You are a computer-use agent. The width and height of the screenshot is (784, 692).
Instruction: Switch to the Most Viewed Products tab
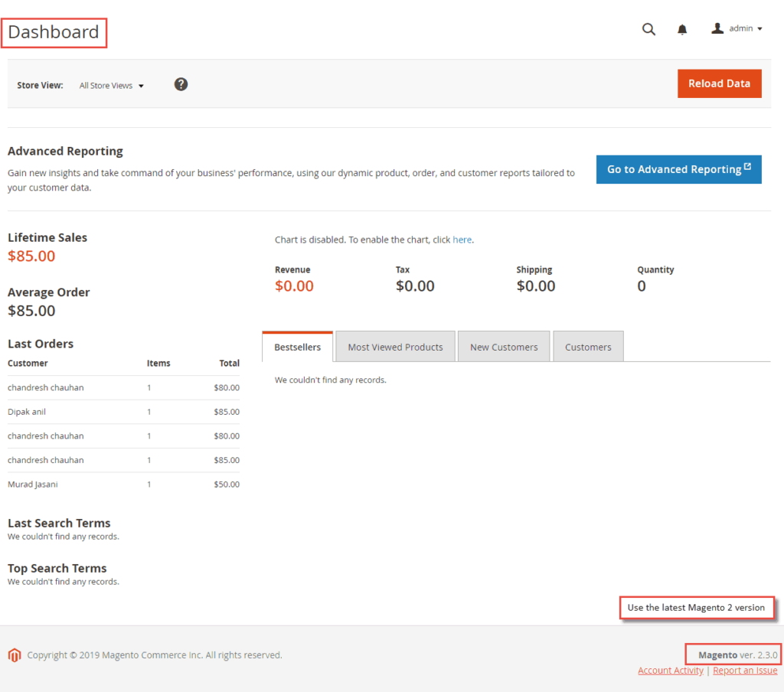coord(394,346)
